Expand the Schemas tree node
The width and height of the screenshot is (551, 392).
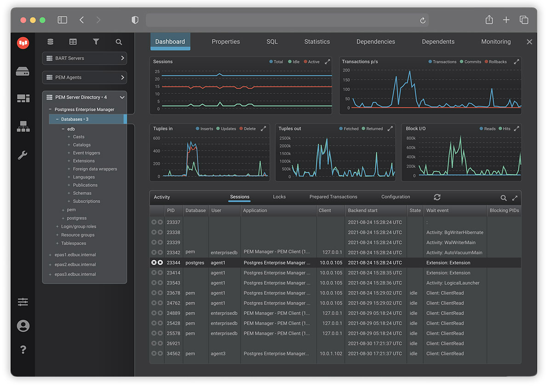(x=69, y=193)
